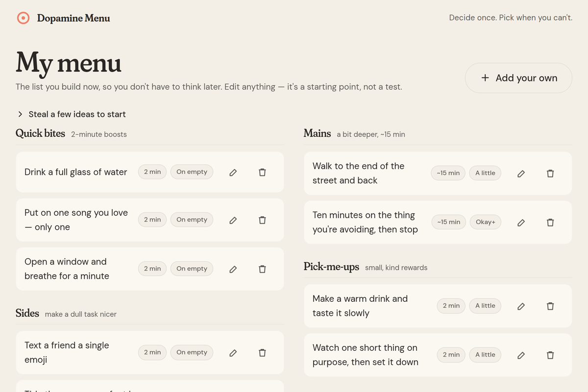
Task: Click 'On empty' tag on 'Drink a full glass of water'
Action: [x=192, y=172]
